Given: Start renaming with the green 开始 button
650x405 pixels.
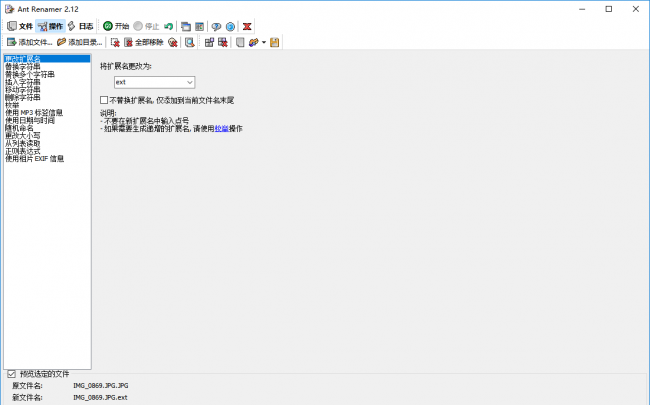Looking at the screenshot, I should 116,26.
